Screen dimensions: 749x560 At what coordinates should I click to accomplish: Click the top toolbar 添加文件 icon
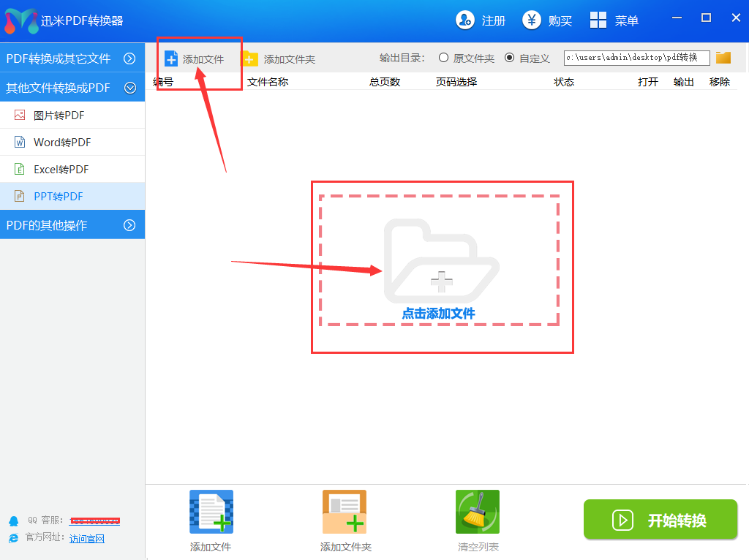click(x=171, y=58)
